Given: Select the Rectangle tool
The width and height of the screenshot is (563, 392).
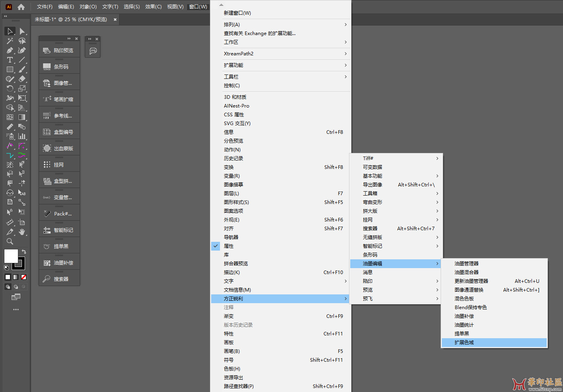Looking at the screenshot, I should (10, 69).
